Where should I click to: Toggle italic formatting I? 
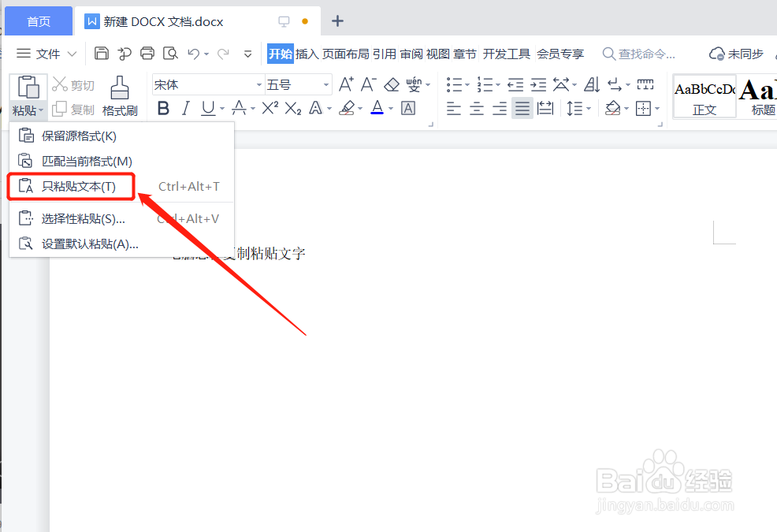[x=186, y=108]
